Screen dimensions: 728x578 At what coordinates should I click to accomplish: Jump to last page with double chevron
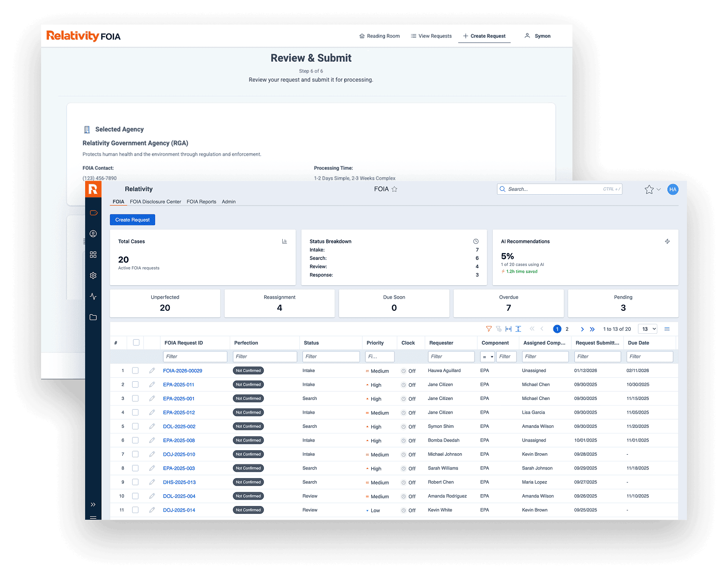click(592, 329)
